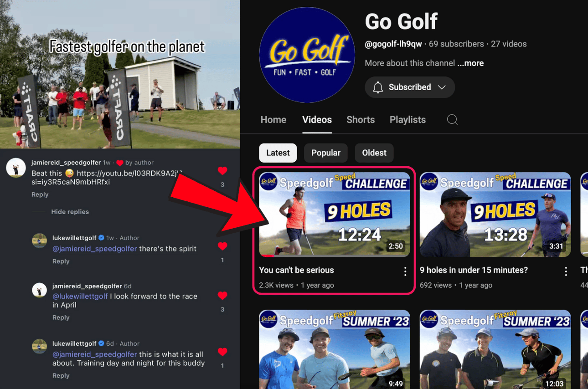The height and width of the screenshot is (389, 588).
Task: Click the verified badge next to lukewillettgolf
Action: pos(101,238)
